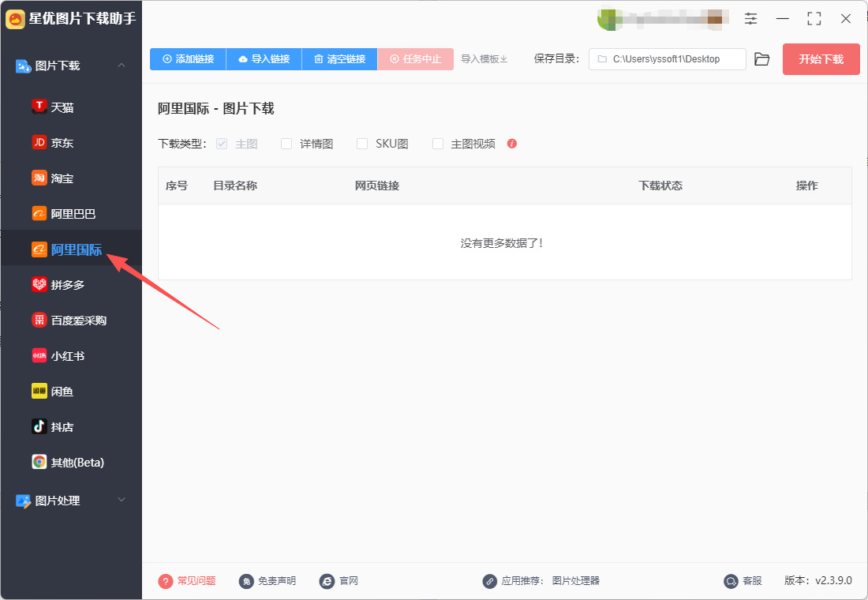This screenshot has height=600, width=868.
Task: Click the 免责声明 icon
Action: pos(246,581)
